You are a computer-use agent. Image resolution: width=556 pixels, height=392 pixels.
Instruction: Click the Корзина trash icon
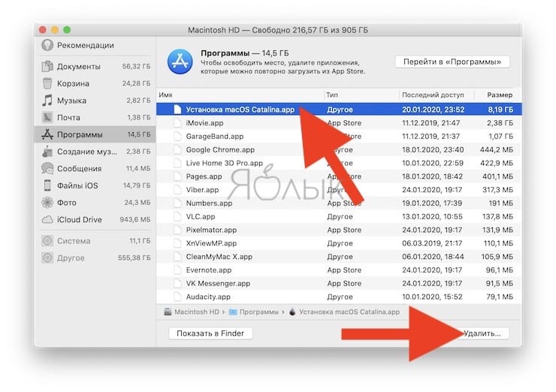click(47, 83)
